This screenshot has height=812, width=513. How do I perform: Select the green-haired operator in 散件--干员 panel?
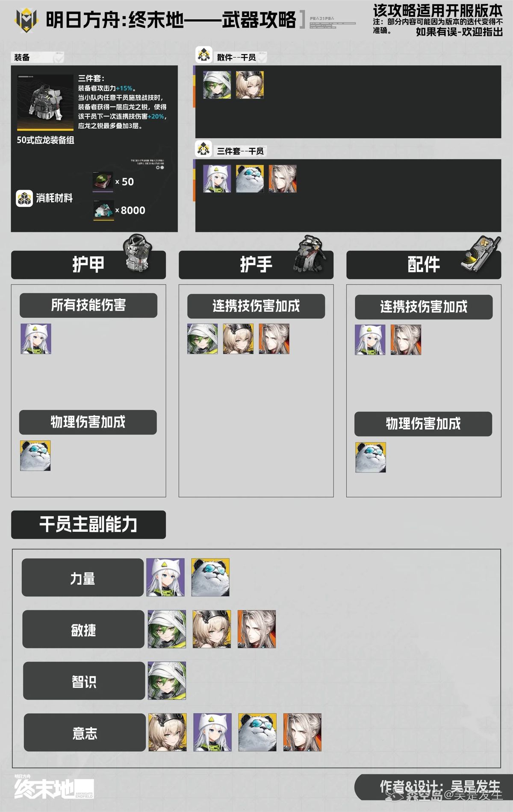click(x=217, y=85)
